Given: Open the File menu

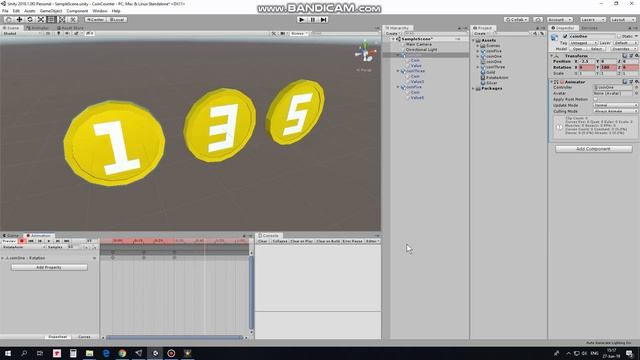Looking at the screenshot, I should click(5, 11).
